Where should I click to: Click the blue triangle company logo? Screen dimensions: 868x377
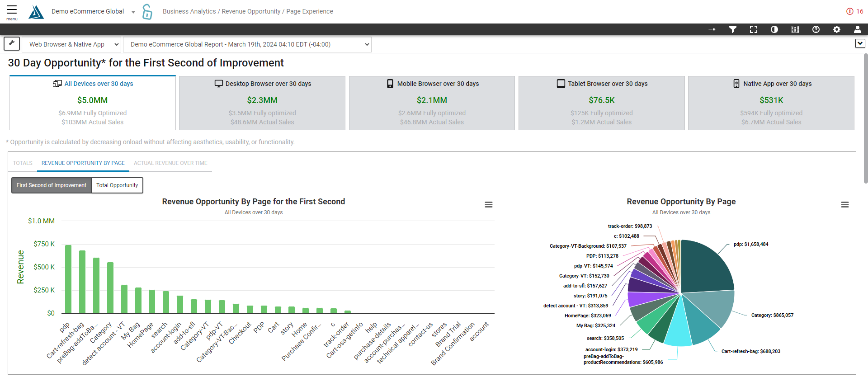(x=36, y=12)
